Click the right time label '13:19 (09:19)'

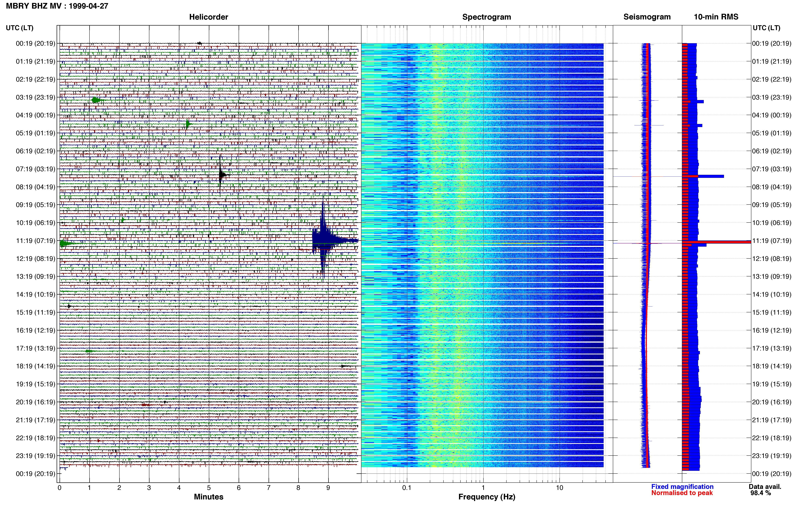click(x=772, y=277)
